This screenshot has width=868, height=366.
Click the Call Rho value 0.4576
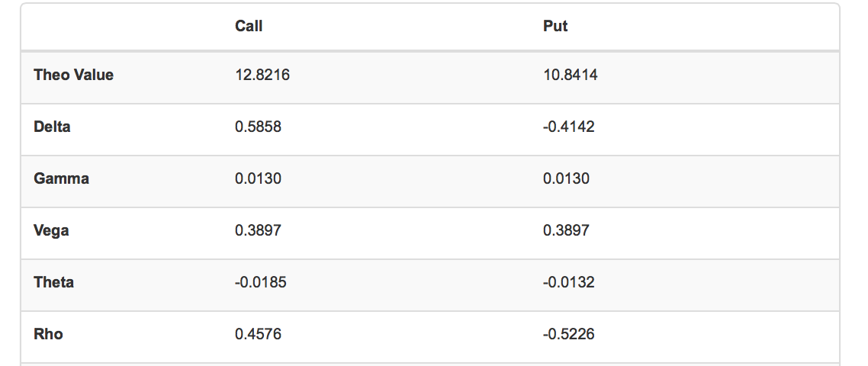[259, 334]
